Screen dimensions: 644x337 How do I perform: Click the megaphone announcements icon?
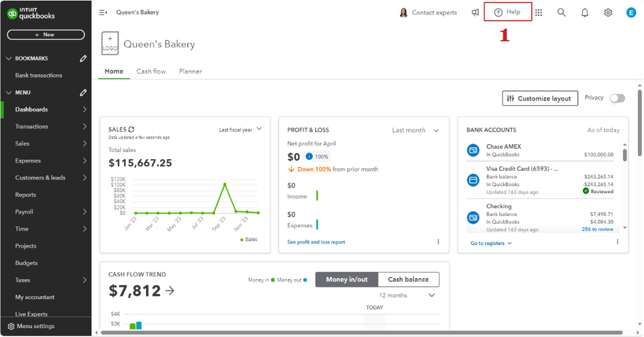[475, 12]
